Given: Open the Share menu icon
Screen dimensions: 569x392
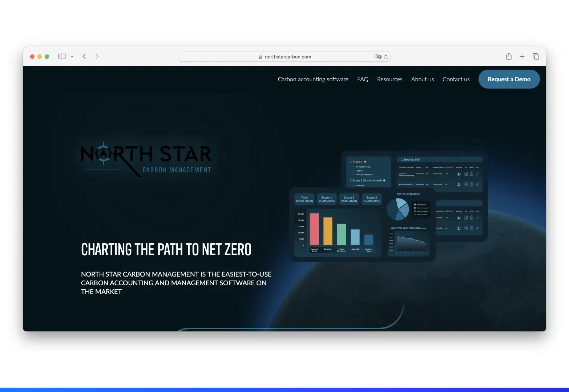Looking at the screenshot, I should coord(509,56).
